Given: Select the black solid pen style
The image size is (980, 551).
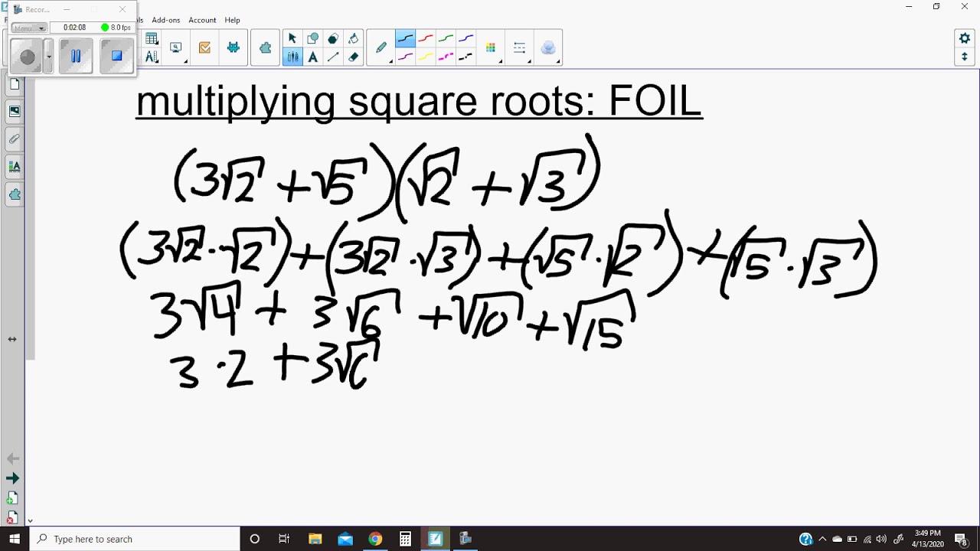Looking at the screenshot, I should [405, 38].
